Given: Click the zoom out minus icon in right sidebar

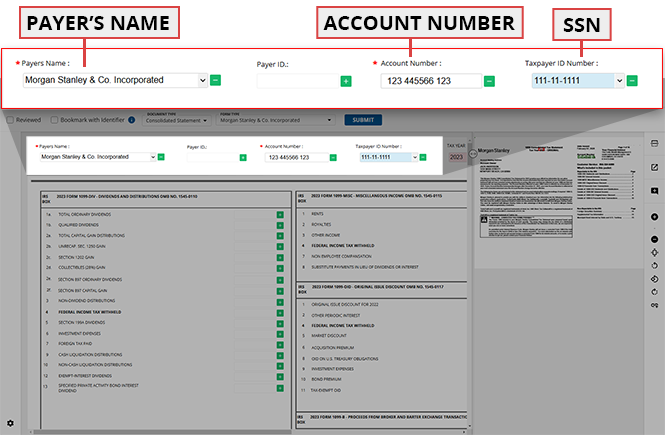Looking at the screenshot, I should [x=654, y=240].
